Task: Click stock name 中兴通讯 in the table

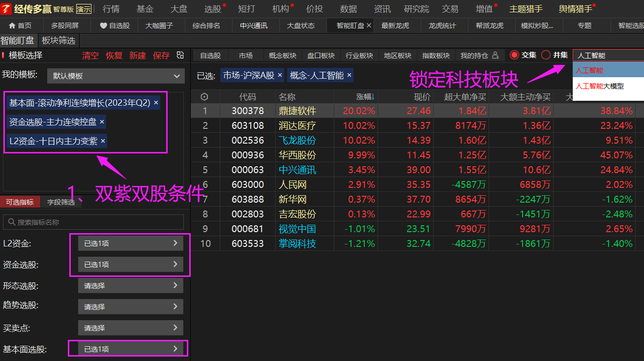Action: tap(297, 170)
